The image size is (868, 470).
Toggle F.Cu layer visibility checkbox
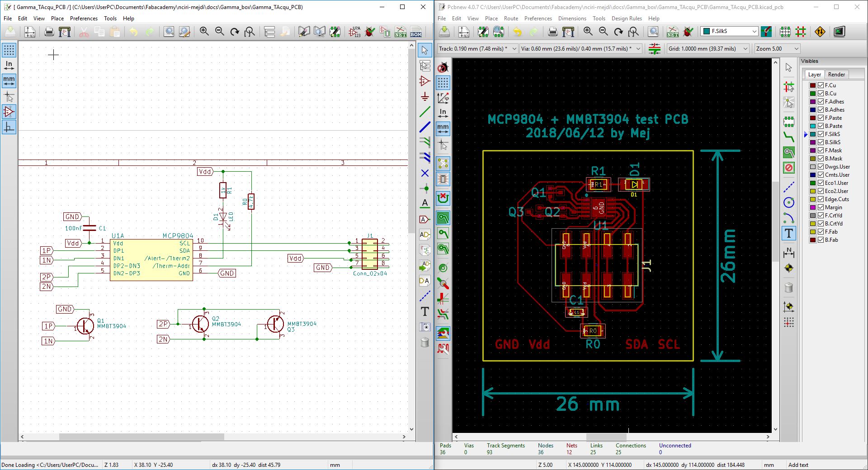pos(821,85)
